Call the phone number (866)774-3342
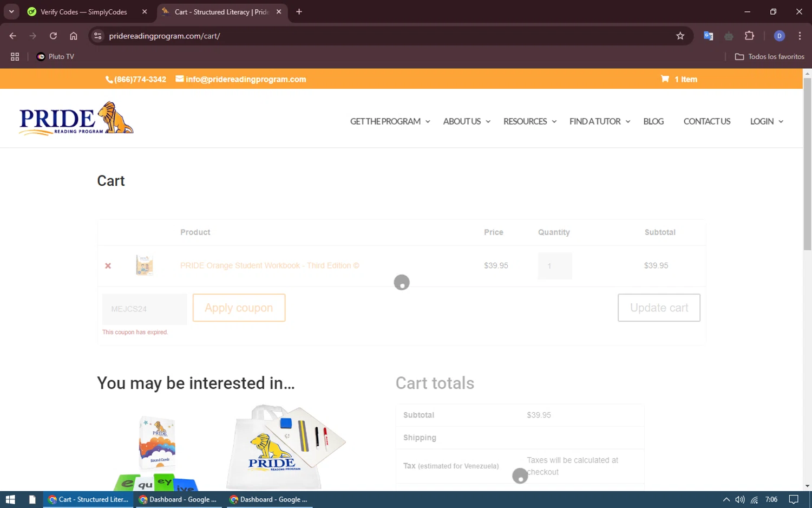 tap(136, 79)
